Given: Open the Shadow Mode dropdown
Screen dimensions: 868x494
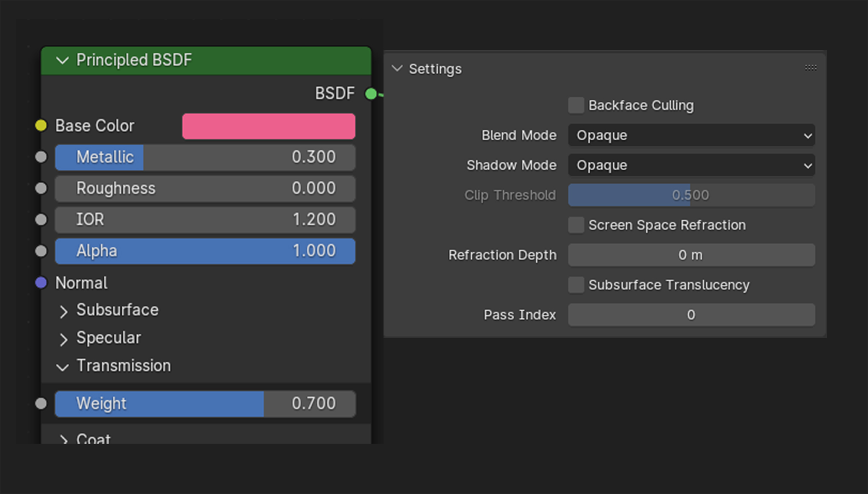Looking at the screenshot, I should [x=691, y=165].
